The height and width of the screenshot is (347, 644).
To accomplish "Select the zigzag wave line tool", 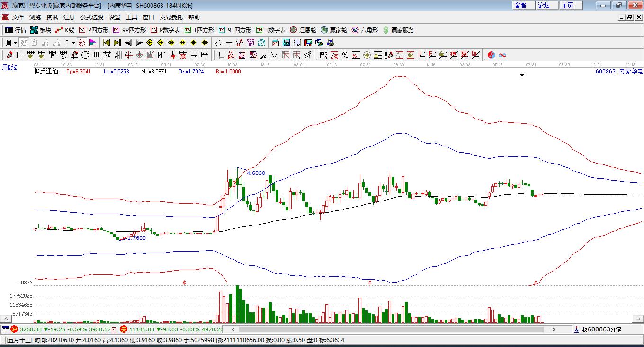I will (x=275, y=55).
